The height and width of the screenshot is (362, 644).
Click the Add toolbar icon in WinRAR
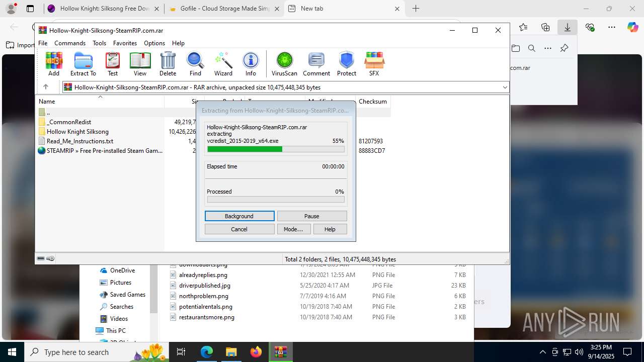[x=54, y=64]
